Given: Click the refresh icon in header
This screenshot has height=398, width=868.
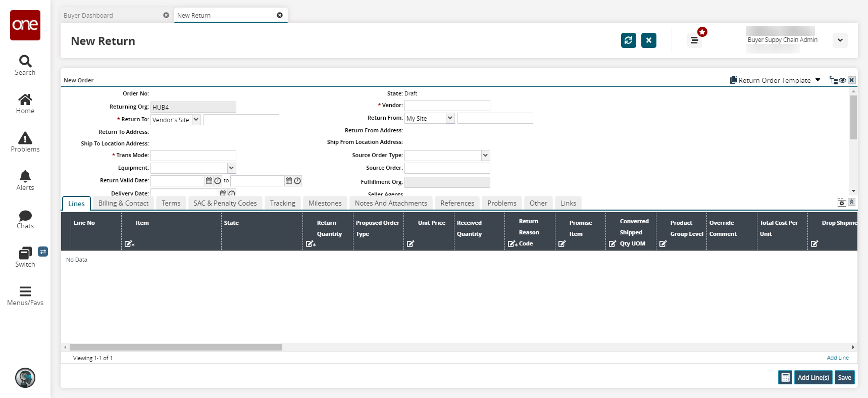Looking at the screenshot, I should (628, 40).
